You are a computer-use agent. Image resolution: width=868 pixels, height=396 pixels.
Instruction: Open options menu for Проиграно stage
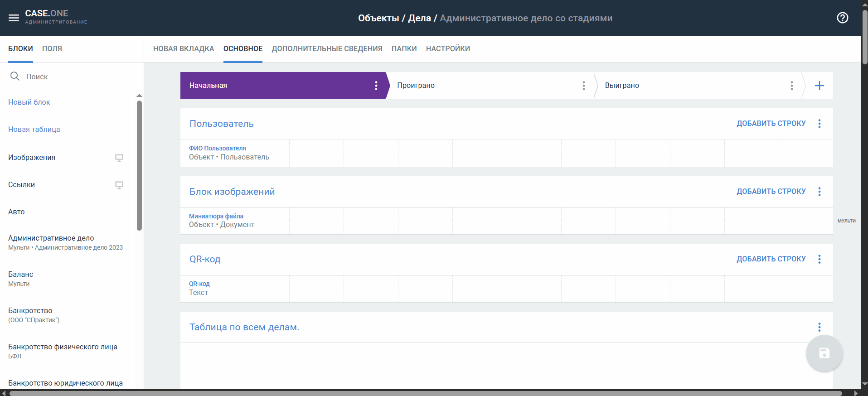(x=583, y=86)
